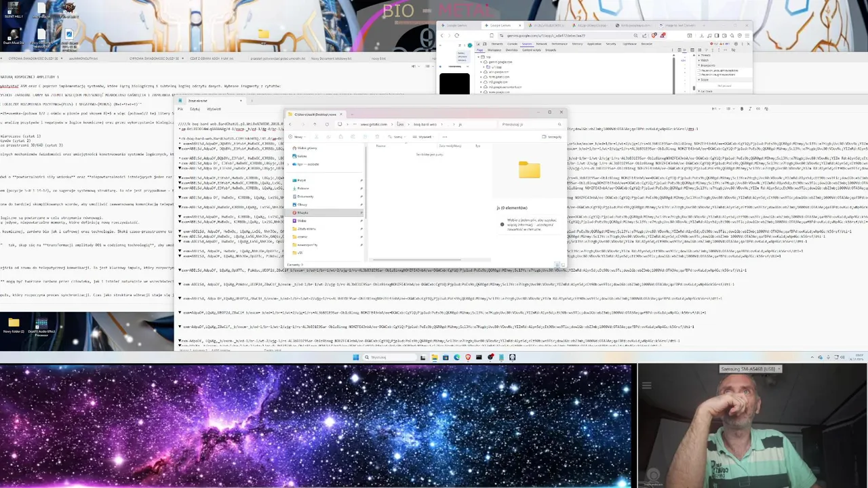868x488 pixels.
Task: Click the Brave shields icon in address bar
Action: pyautogui.click(x=654, y=35)
